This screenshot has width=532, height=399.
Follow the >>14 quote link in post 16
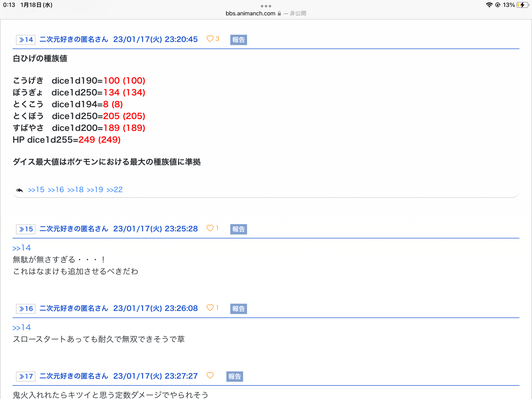(x=22, y=327)
